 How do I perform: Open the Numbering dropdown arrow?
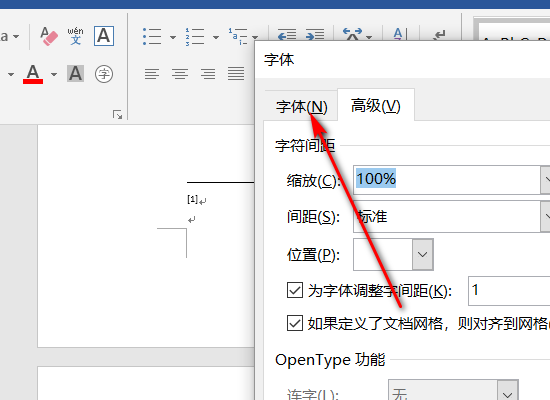pyautogui.click(x=216, y=37)
